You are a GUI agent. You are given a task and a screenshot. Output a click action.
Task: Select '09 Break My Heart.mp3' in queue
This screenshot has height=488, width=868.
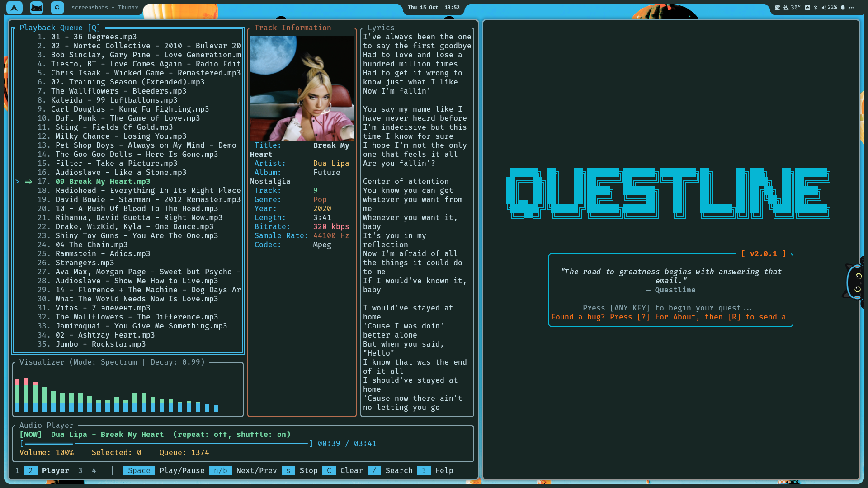pos(129,181)
